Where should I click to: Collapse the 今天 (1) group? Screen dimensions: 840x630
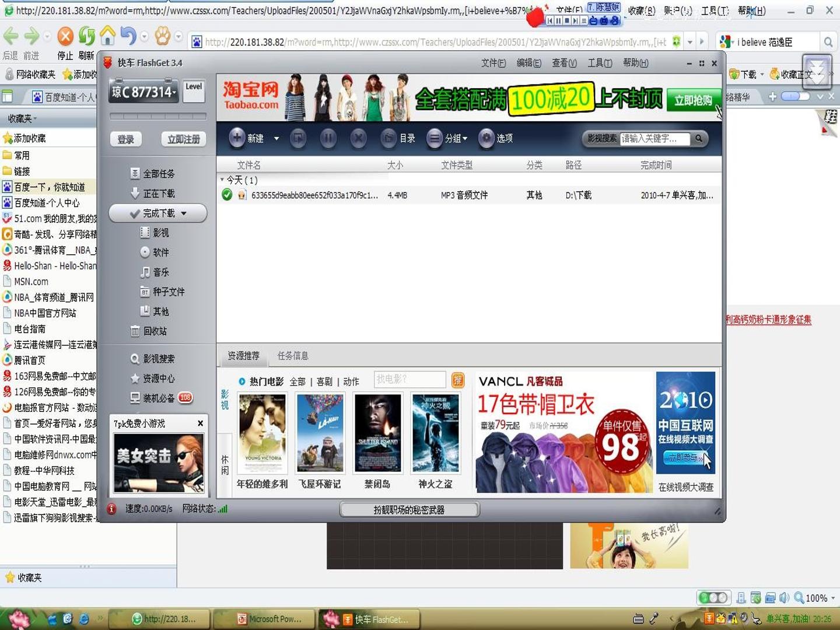point(222,180)
